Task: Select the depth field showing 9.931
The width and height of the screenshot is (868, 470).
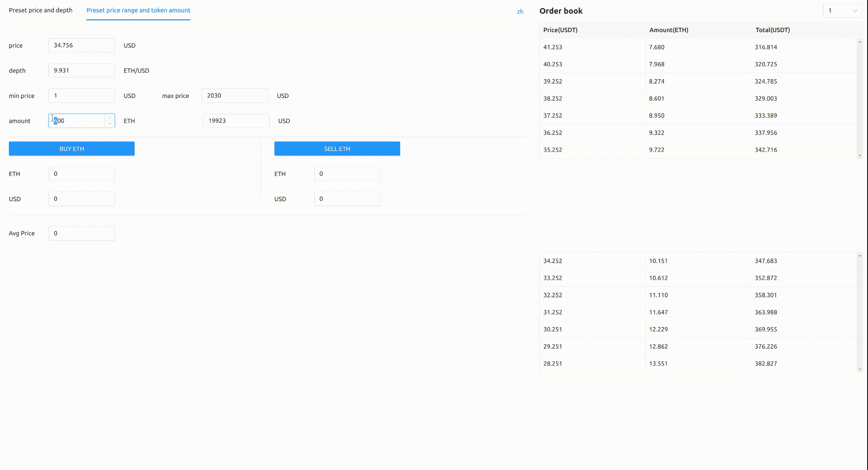Action: click(82, 70)
